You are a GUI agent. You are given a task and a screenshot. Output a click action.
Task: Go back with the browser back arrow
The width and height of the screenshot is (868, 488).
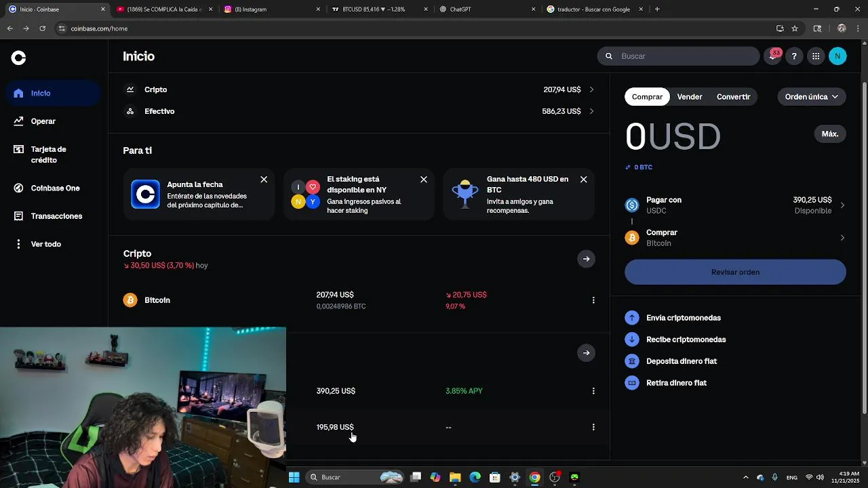click(x=9, y=28)
